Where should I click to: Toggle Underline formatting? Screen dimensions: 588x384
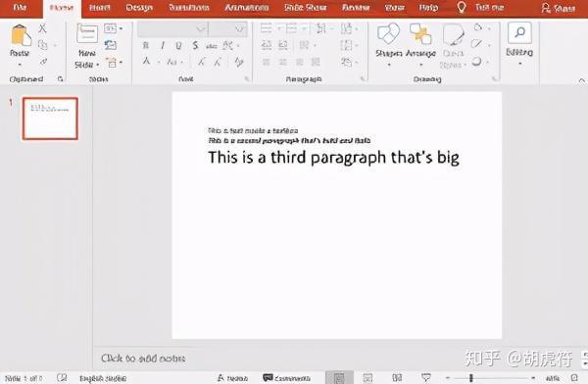[x=178, y=46]
